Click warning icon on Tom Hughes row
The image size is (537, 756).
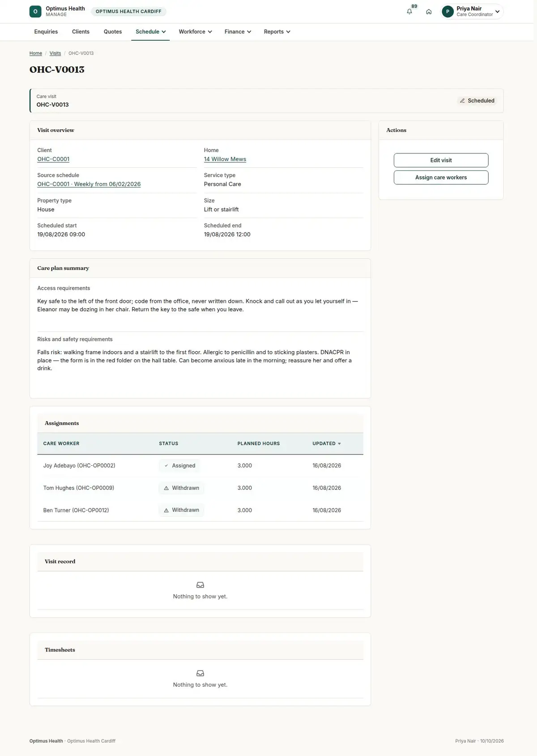point(166,488)
